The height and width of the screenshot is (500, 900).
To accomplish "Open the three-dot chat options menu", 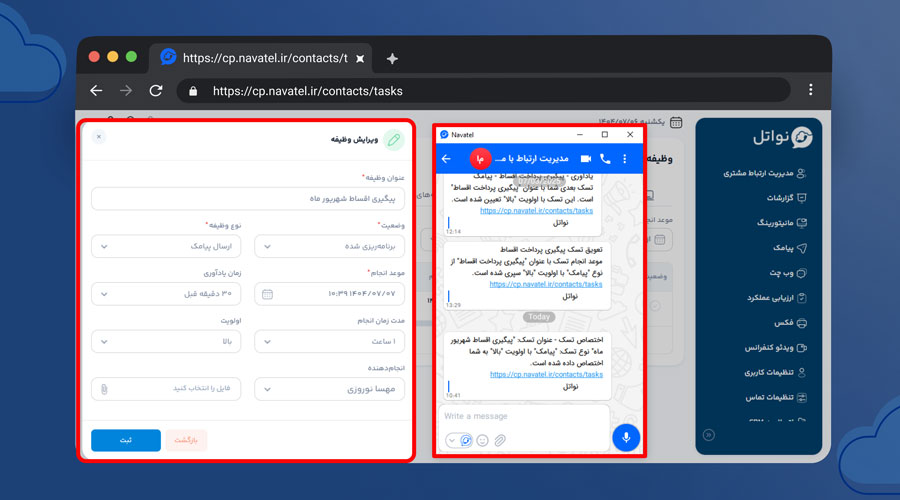I will pos(625,159).
